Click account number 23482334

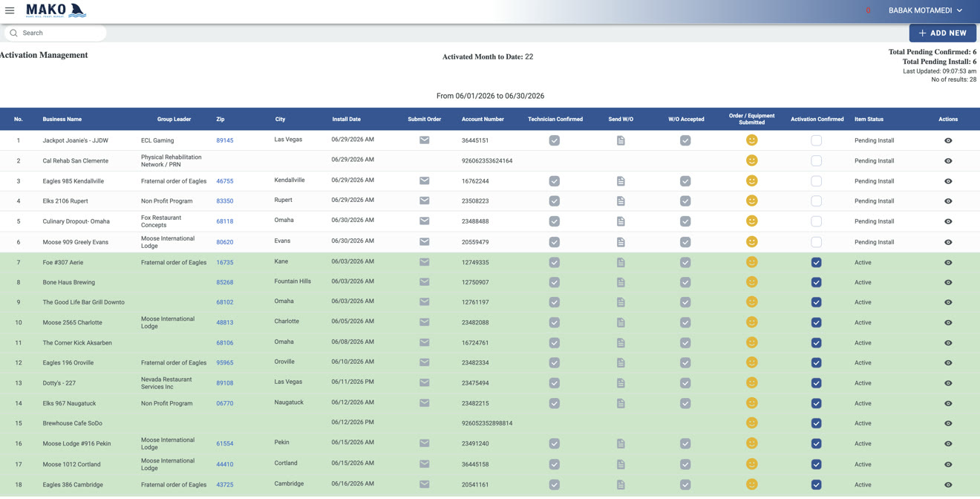(x=475, y=363)
